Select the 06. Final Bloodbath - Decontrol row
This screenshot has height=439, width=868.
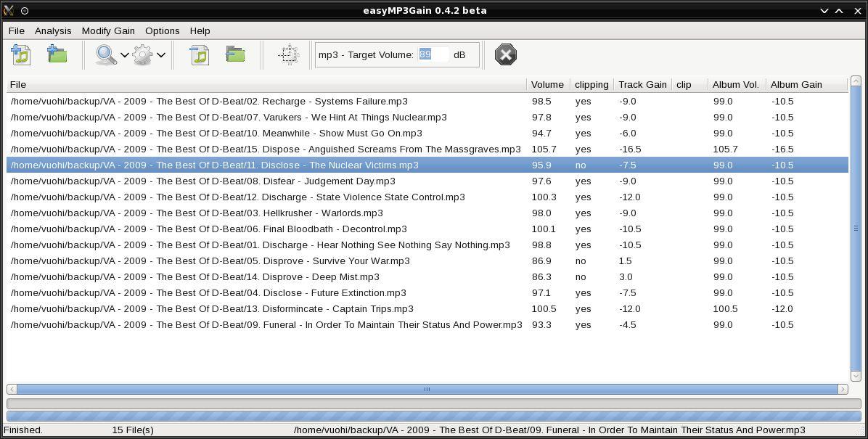pos(427,229)
